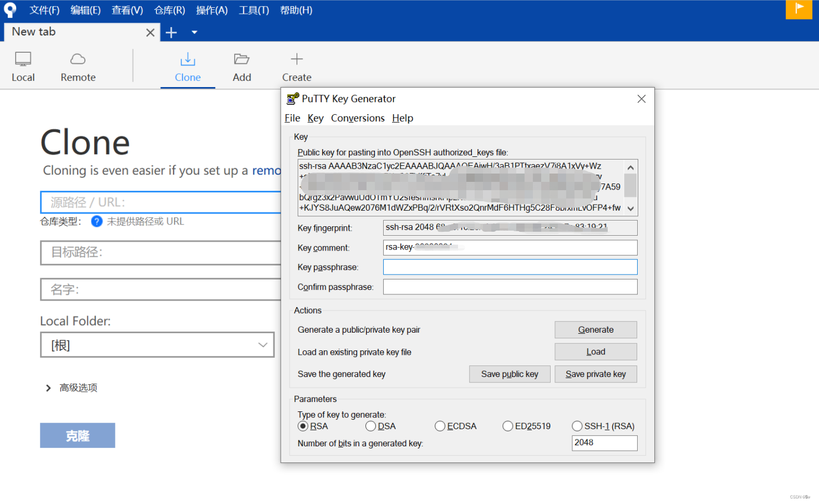
Task: Click Save private key button
Action: click(x=596, y=374)
